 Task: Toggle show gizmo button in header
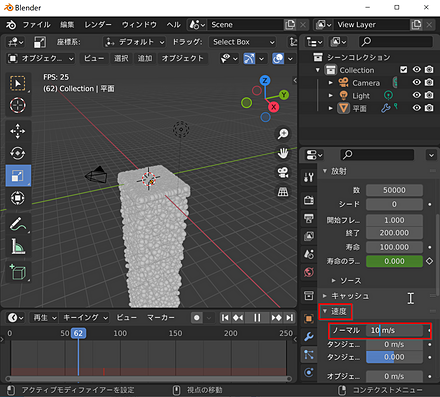click(x=249, y=59)
